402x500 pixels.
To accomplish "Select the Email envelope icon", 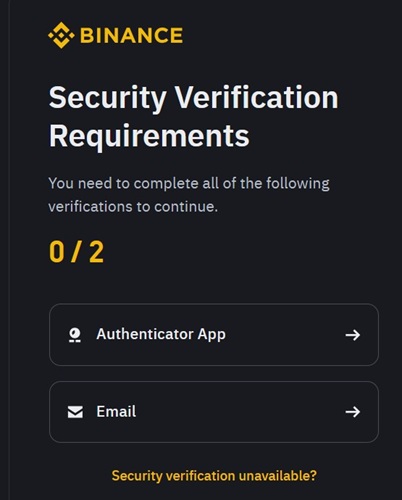I will (75, 412).
